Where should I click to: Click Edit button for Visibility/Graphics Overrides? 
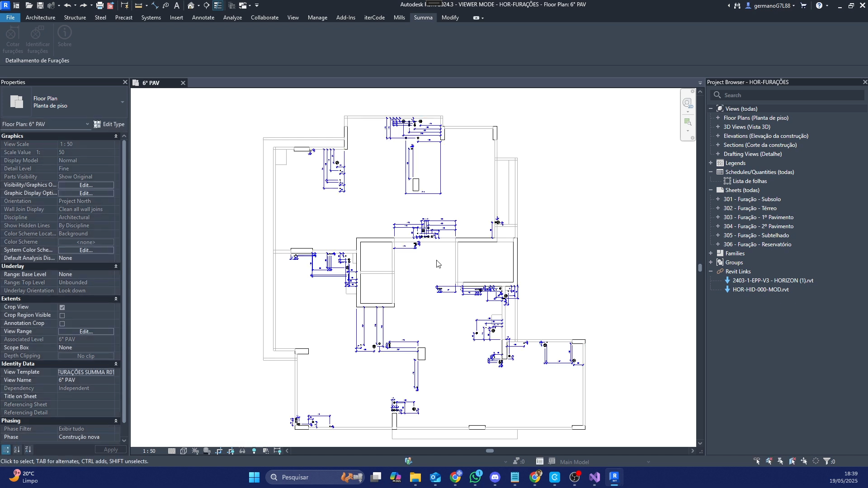click(x=86, y=185)
